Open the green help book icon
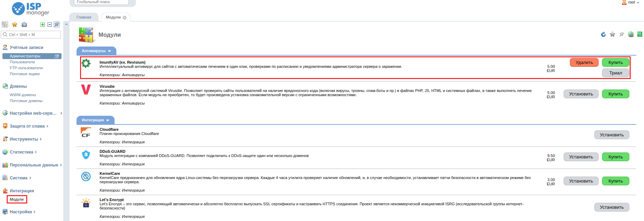644x221 pixels. point(640,34)
